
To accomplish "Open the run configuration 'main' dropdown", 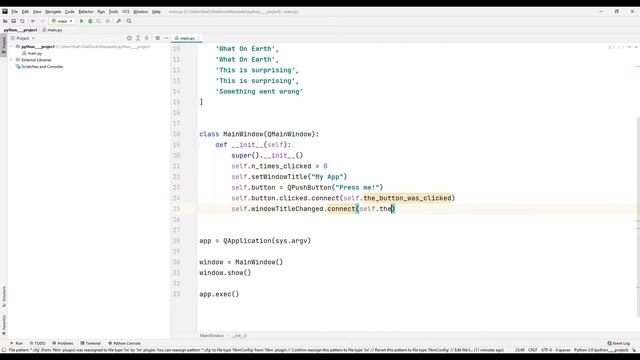I will (62, 21).
